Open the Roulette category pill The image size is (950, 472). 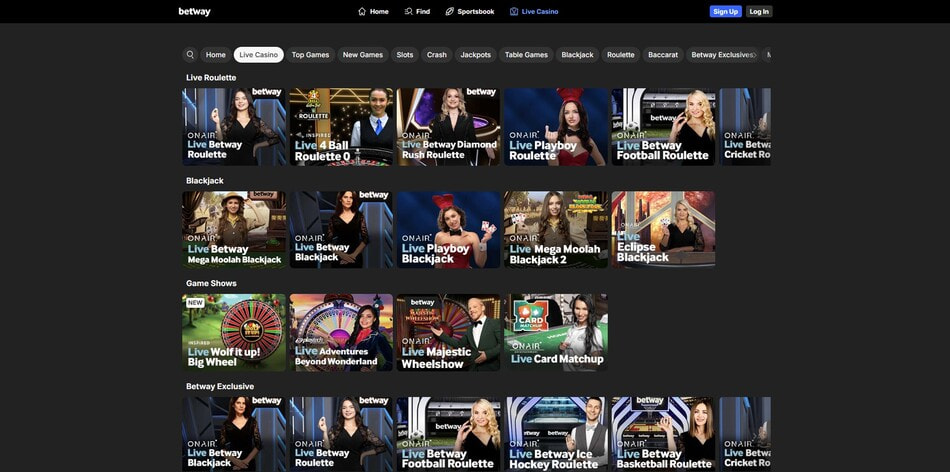coord(620,55)
